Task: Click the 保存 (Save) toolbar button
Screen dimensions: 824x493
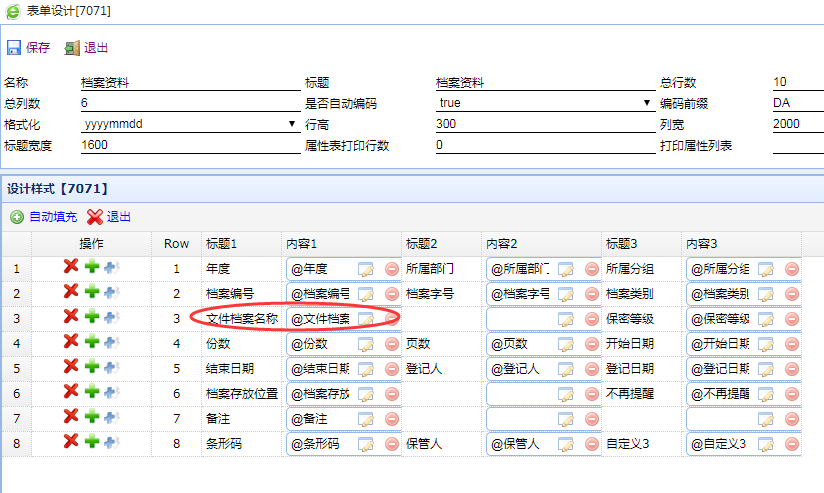Action: coord(28,47)
